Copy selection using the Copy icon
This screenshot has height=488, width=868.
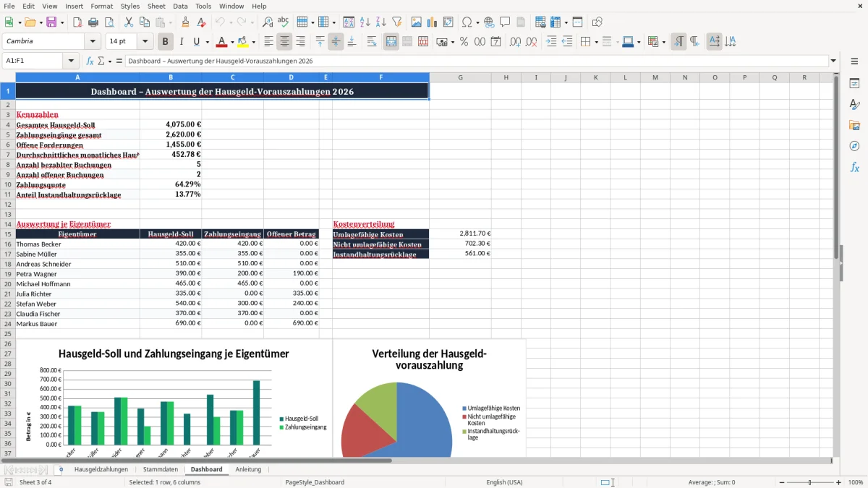pos(145,22)
